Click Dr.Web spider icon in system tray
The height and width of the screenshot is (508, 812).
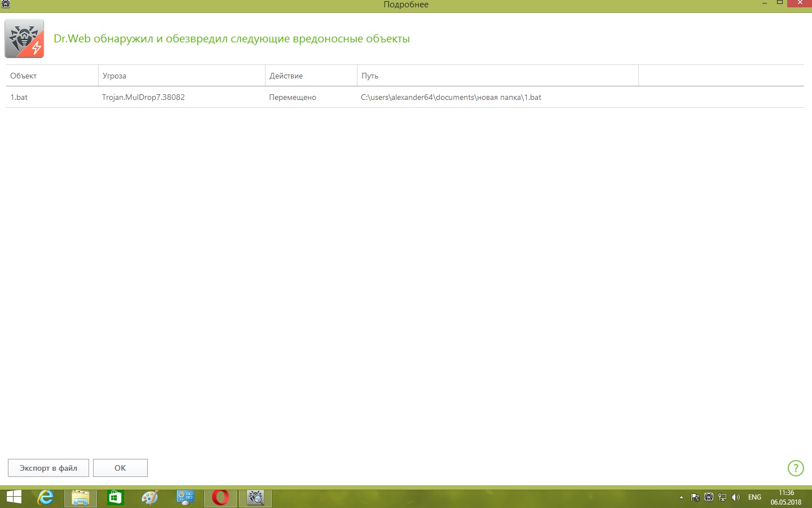(x=709, y=497)
